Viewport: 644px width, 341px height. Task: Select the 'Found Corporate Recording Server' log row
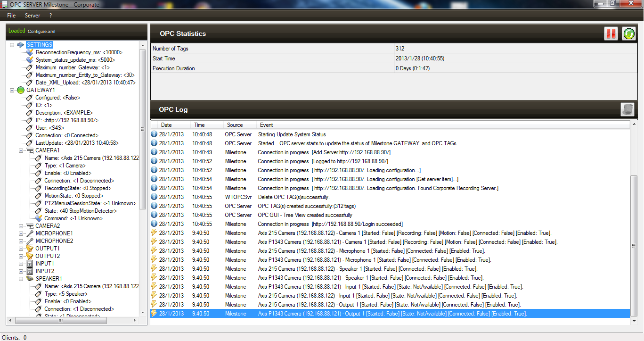click(390, 188)
